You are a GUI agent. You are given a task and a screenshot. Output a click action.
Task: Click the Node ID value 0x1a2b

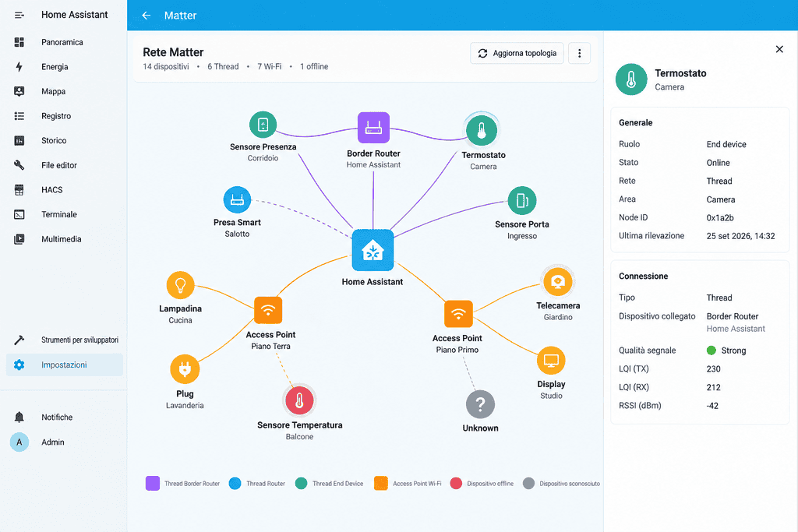click(720, 217)
